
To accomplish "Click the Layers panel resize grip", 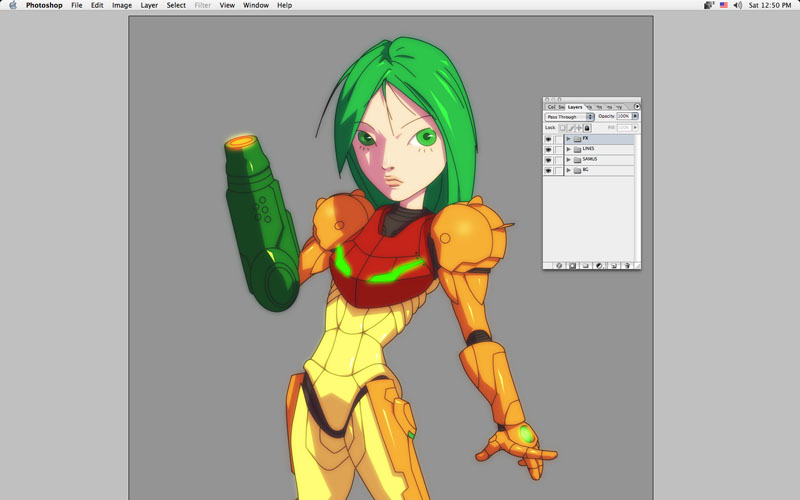I will 637,266.
